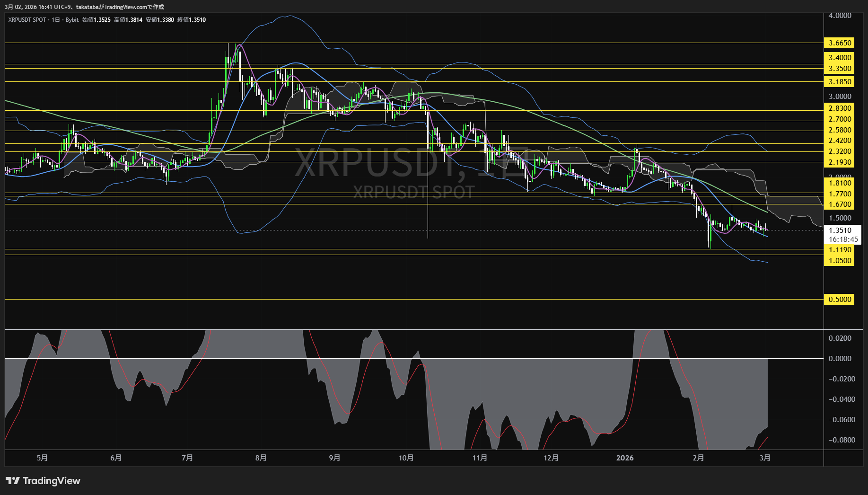Click the bar countdown timer 16:18:45
This screenshot has width=868, height=495.
pyautogui.click(x=843, y=239)
